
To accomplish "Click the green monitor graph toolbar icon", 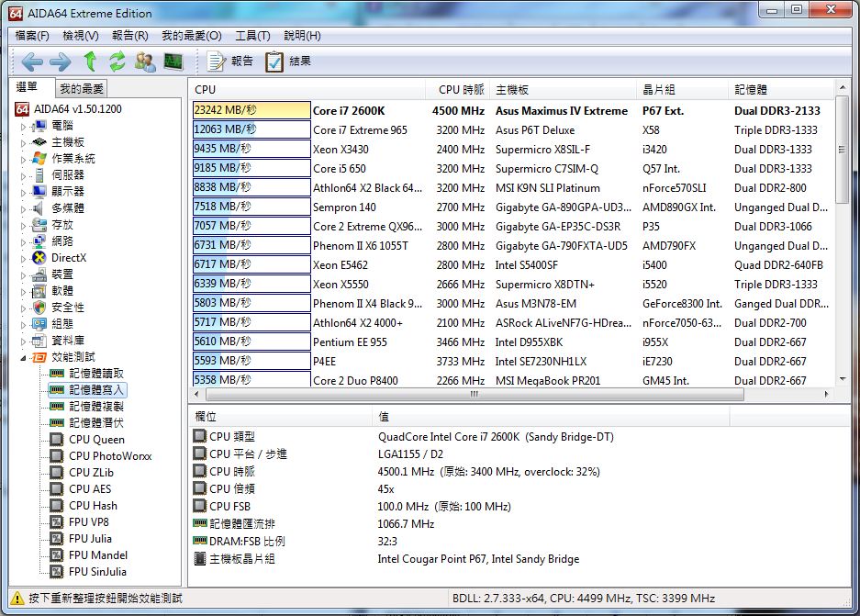I will pyautogui.click(x=173, y=62).
